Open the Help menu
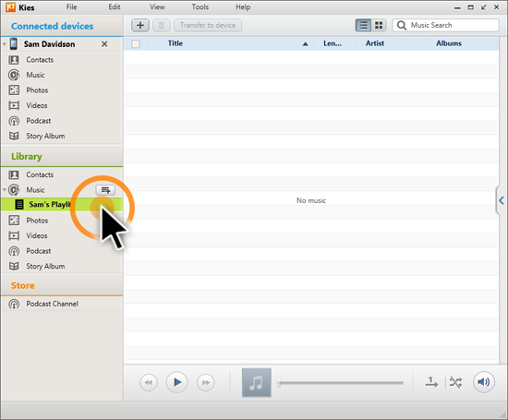This screenshot has height=420, width=508. pyautogui.click(x=243, y=6)
